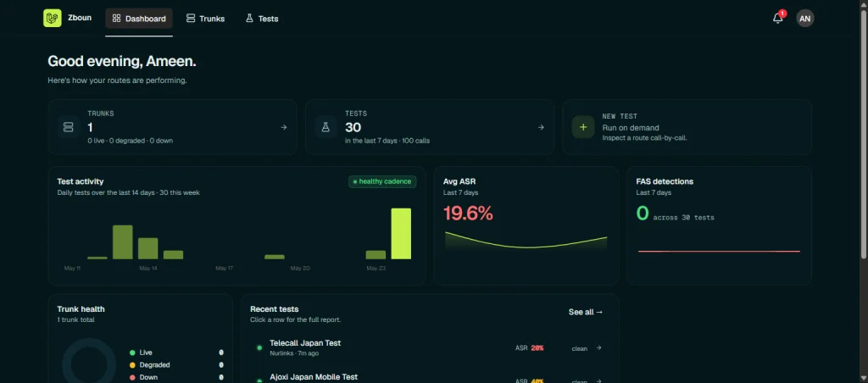Click the plus icon for New Test
Screen dimensions: 868x383
coord(583,127)
